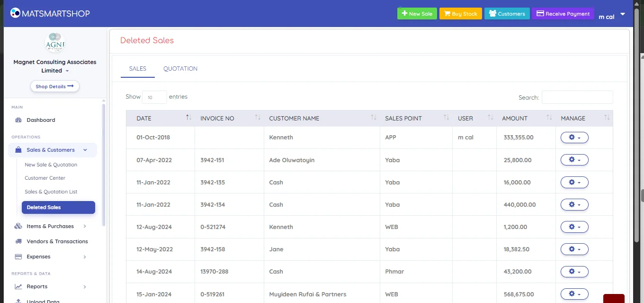Open manage gear menu for Muyideen Rufai & Partners
The image size is (644, 303).
click(x=574, y=294)
